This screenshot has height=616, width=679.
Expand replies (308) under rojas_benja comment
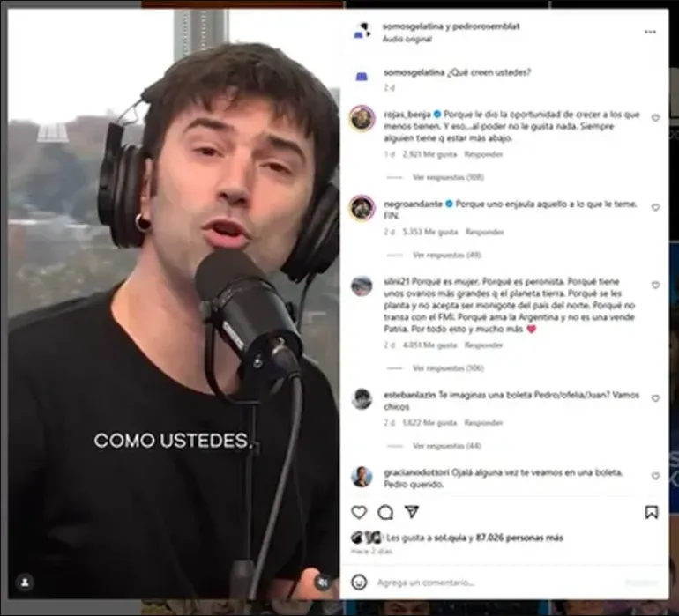click(448, 177)
